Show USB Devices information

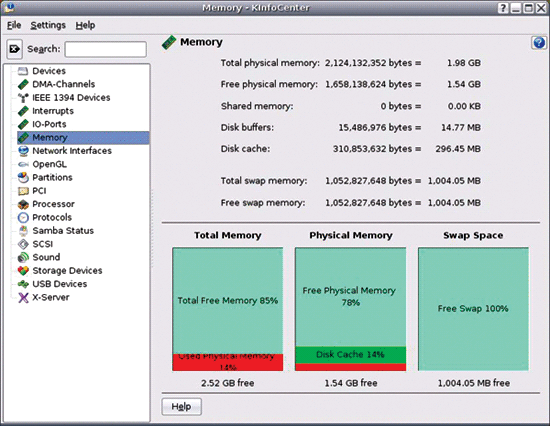point(60,284)
